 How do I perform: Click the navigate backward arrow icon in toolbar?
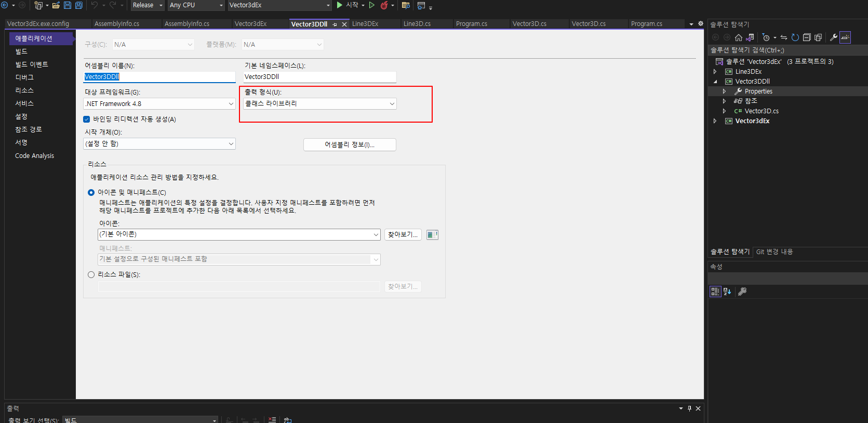pyautogui.click(x=4, y=5)
